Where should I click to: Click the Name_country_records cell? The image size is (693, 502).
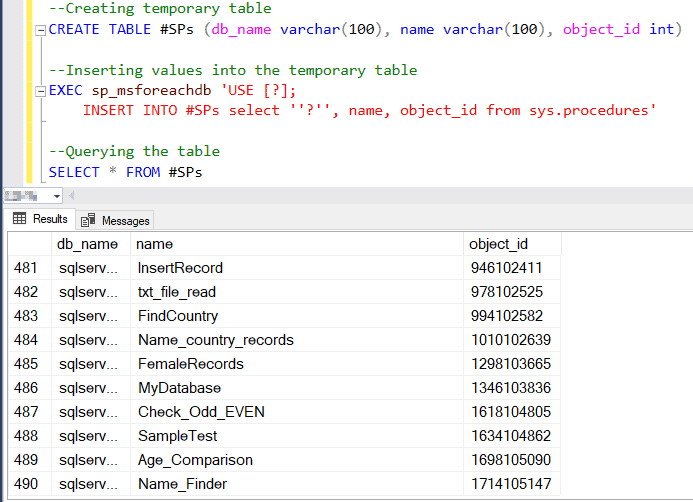click(x=297, y=340)
